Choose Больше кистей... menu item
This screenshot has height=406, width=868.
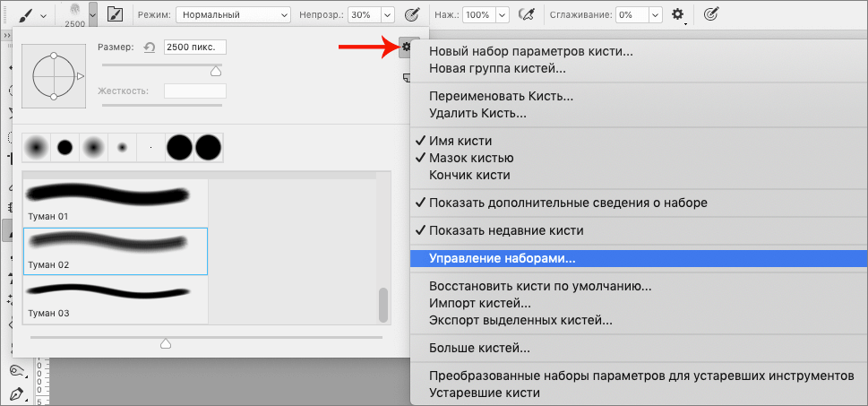(x=479, y=349)
